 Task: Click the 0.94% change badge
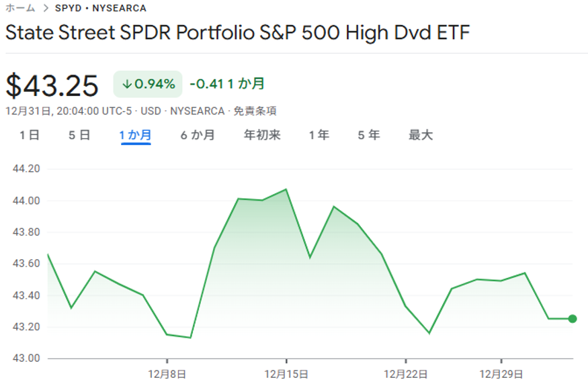pyautogui.click(x=148, y=84)
